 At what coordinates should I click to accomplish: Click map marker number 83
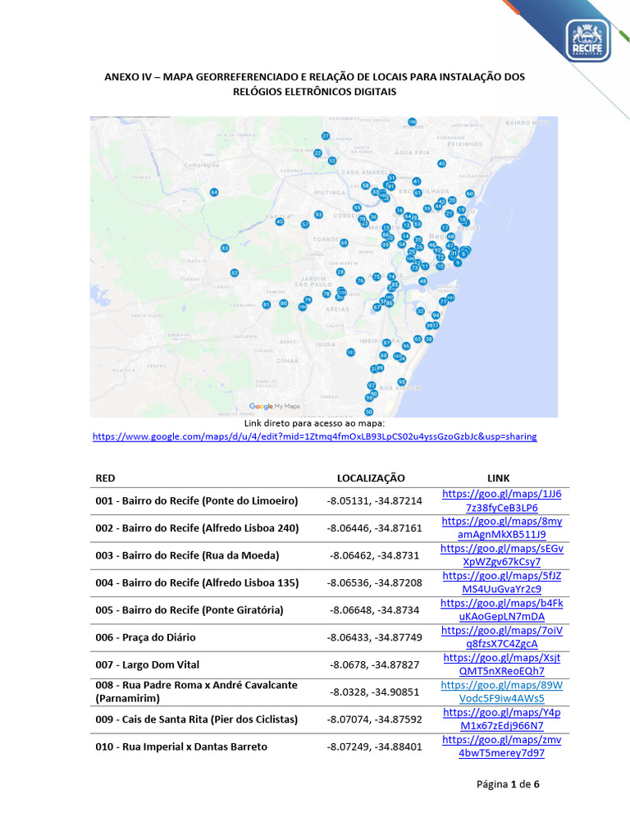coord(225,248)
